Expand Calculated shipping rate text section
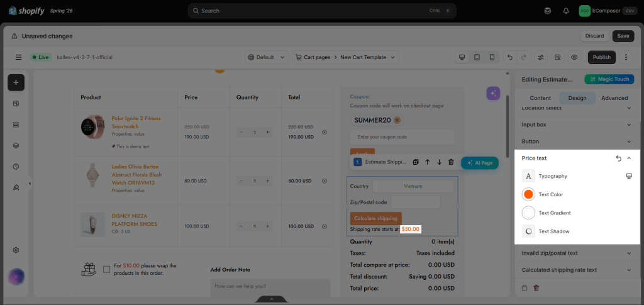 [577, 270]
